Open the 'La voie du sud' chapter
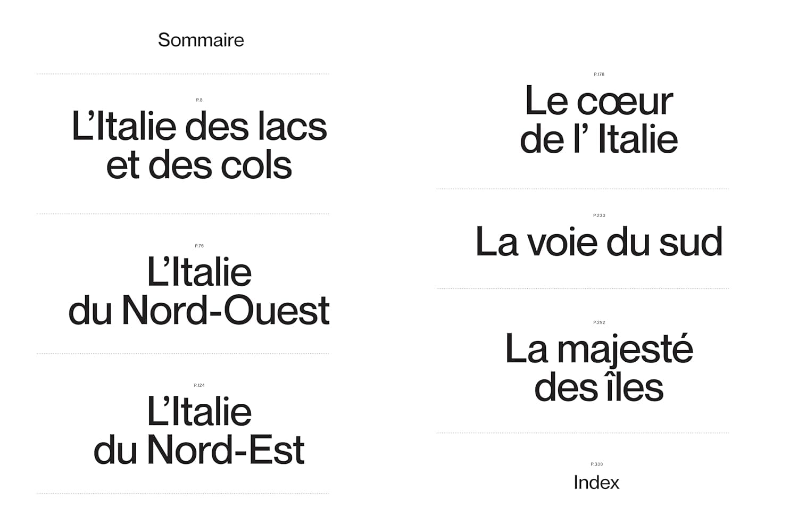 [x=598, y=242]
